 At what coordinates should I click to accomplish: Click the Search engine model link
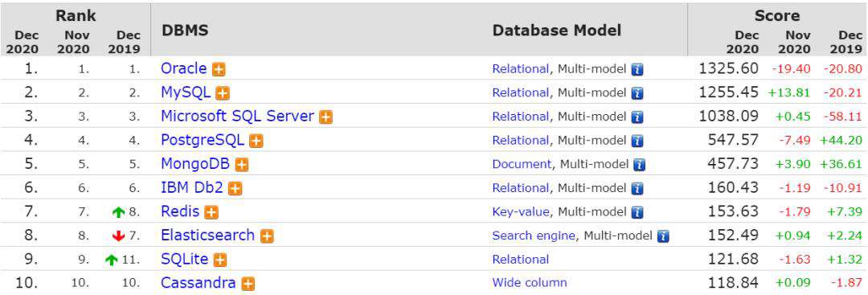[x=534, y=236]
